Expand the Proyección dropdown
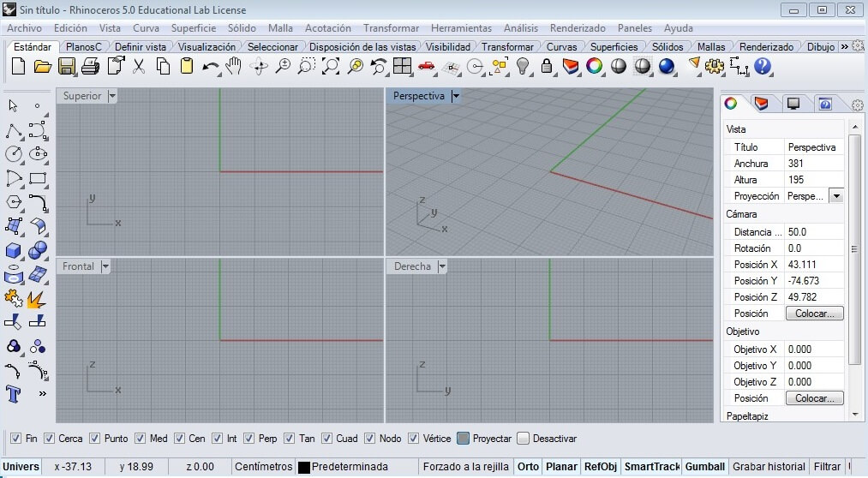Screen dimensions: 868x478 [x=837, y=196]
